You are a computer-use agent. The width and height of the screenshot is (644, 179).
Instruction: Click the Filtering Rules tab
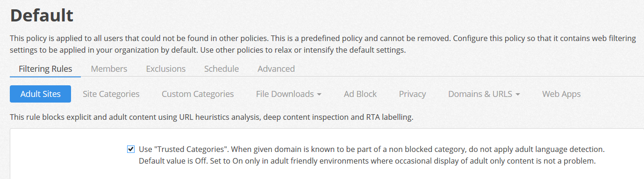point(45,69)
